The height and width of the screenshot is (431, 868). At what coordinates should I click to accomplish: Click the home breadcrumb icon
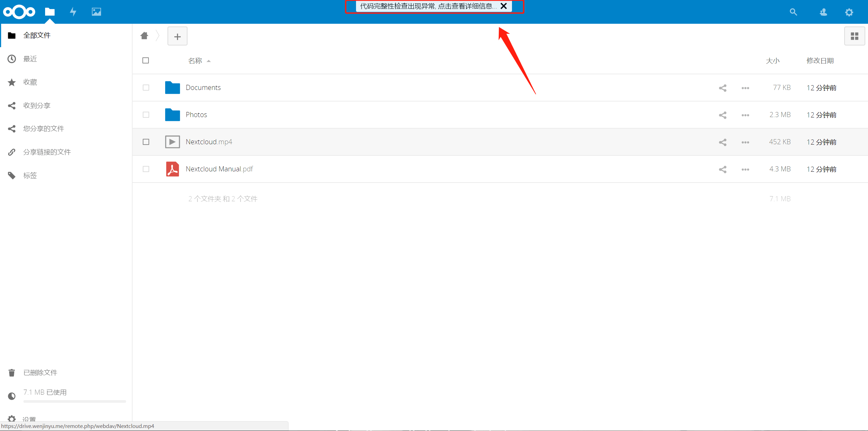144,36
